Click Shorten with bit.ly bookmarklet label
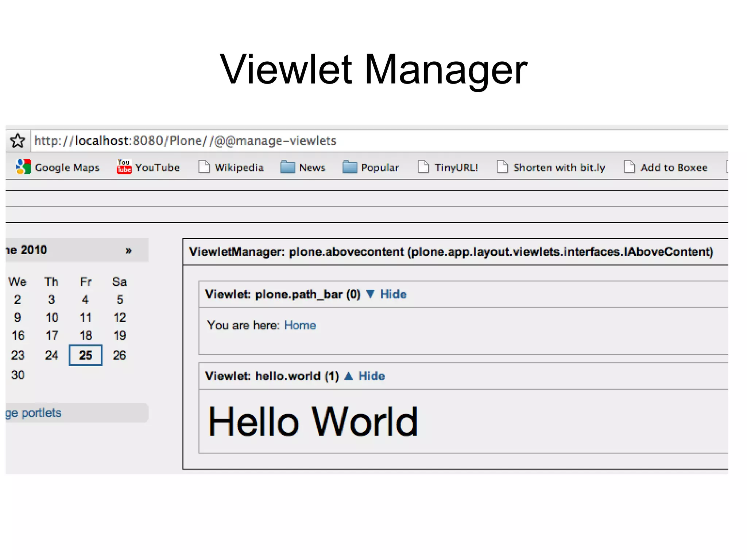The width and height of the screenshot is (747, 560). 560,167
